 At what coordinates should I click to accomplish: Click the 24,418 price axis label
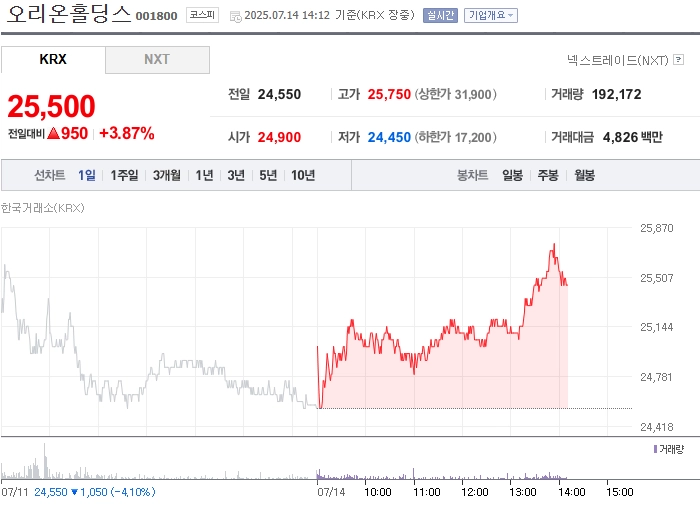pyautogui.click(x=657, y=427)
